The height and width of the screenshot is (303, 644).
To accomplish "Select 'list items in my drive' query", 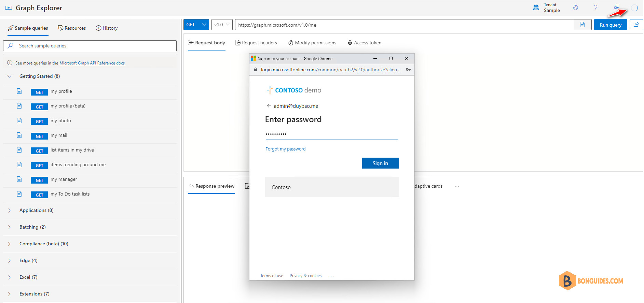I will coord(72,150).
